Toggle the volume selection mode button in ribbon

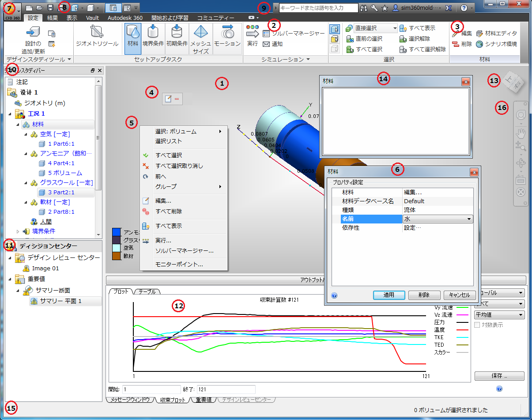point(335,30)
